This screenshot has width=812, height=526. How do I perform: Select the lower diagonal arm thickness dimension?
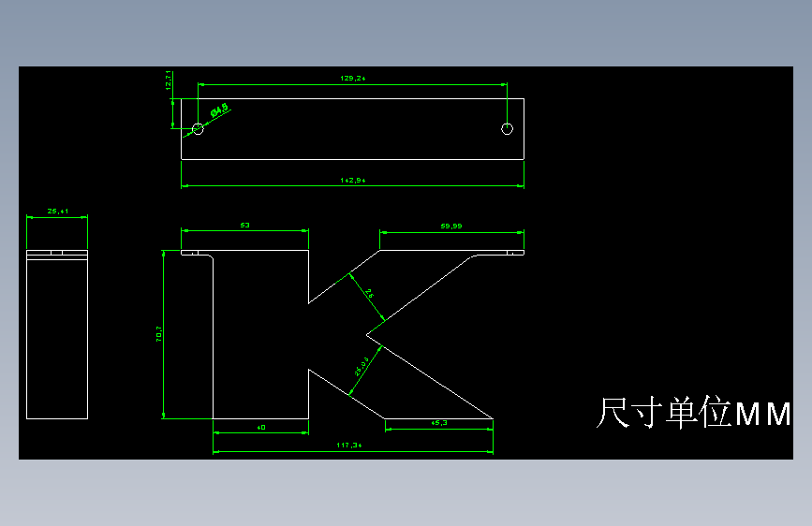tap(362, 366)
